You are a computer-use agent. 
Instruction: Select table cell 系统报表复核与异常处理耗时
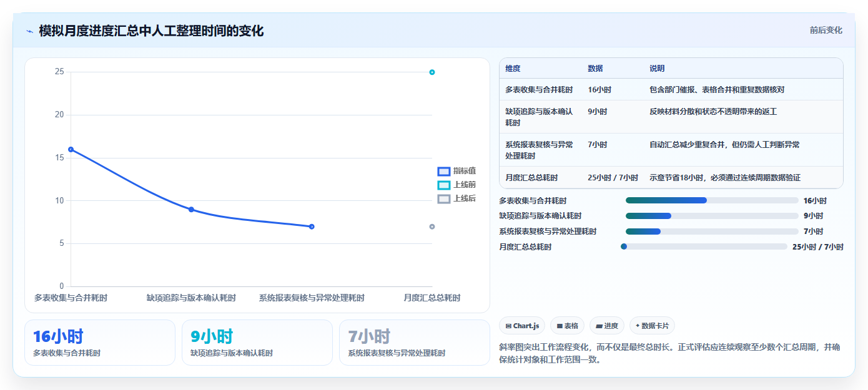coord(541,150)
